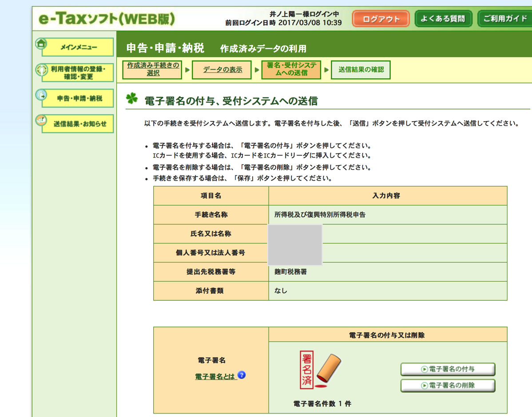Screen dimensions: 532x417
Task: Go back to データの表示 step
Action: pos(222,70)
